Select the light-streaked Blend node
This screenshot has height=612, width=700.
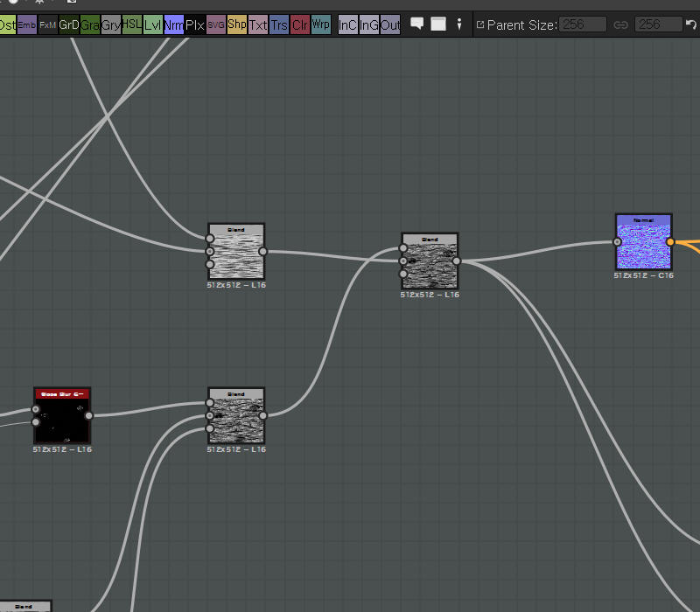coord(236,252)
